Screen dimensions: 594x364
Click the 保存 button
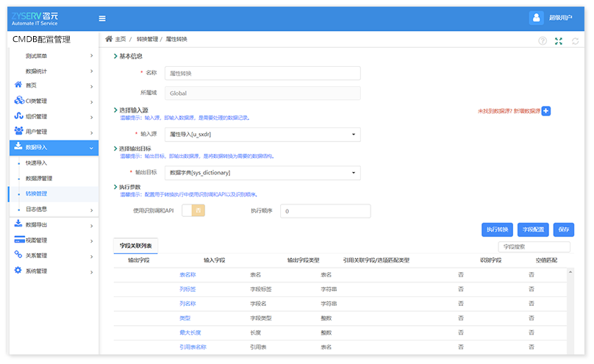click(564, 230)
